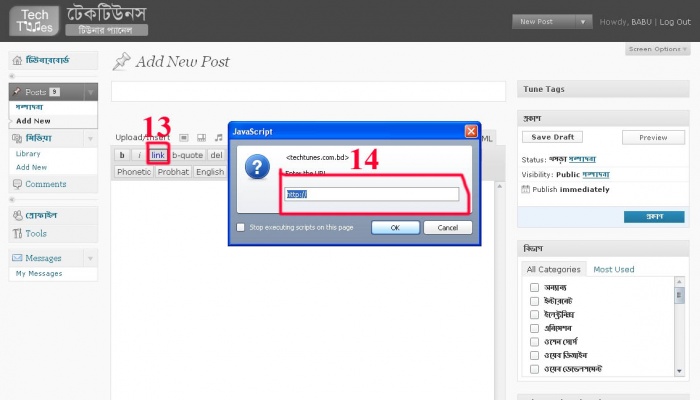700x400 pixels.
Task: Open My Messages menu item
Action: click(x=39, y=273)
